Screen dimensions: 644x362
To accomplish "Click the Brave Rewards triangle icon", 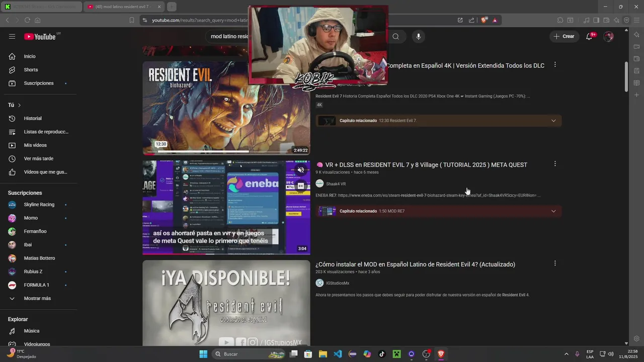I will tap(495, 20).
